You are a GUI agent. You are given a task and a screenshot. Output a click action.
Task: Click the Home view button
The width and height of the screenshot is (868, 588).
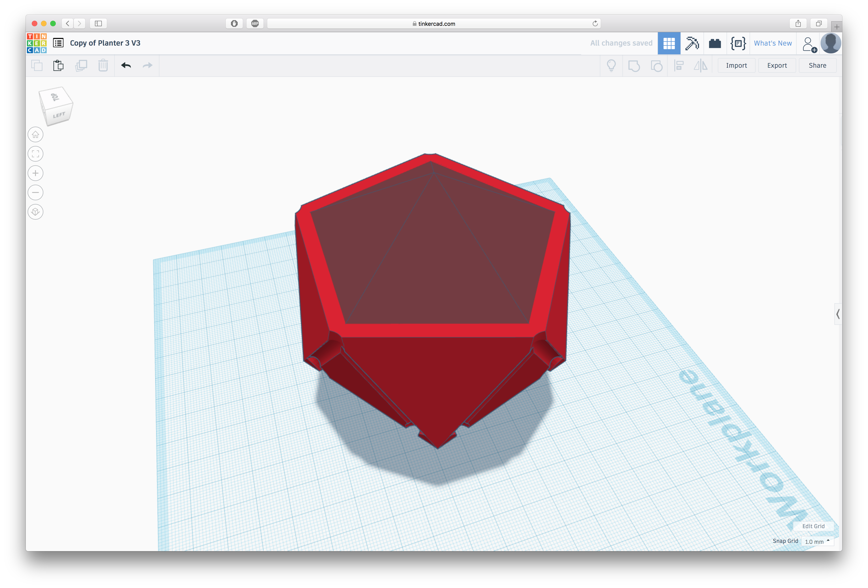(x=35, y=134)
